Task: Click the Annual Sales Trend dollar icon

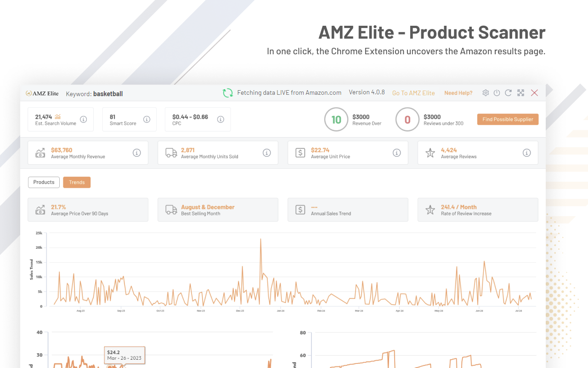Action: click(x=300, y=210)
